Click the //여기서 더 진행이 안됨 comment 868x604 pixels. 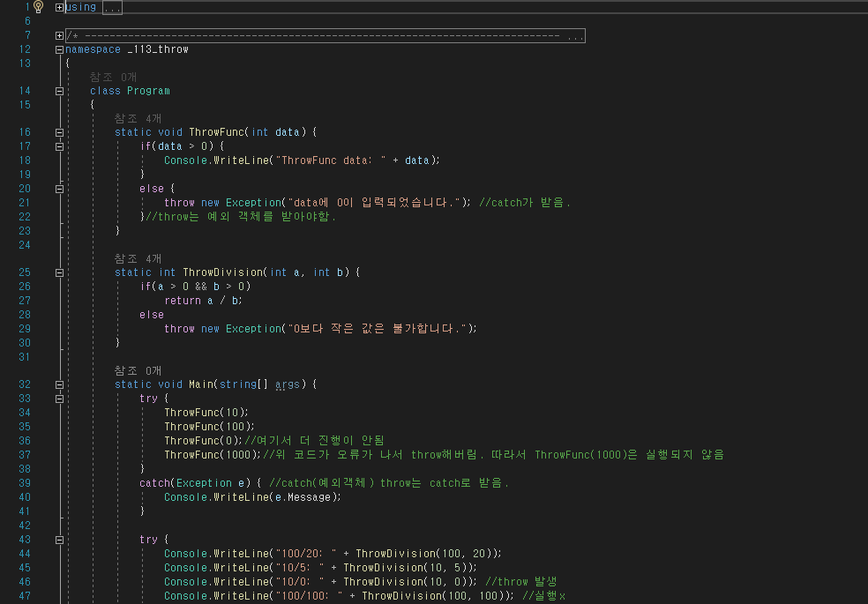(314, 440)
